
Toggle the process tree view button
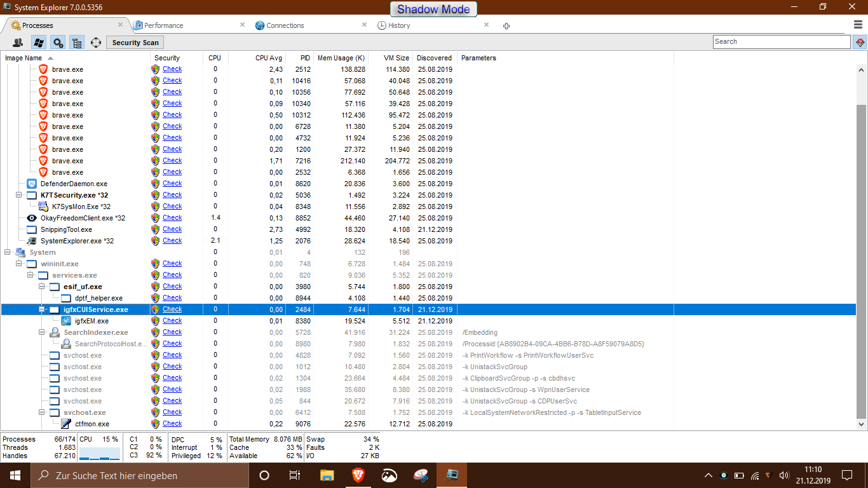pos(77,43)
